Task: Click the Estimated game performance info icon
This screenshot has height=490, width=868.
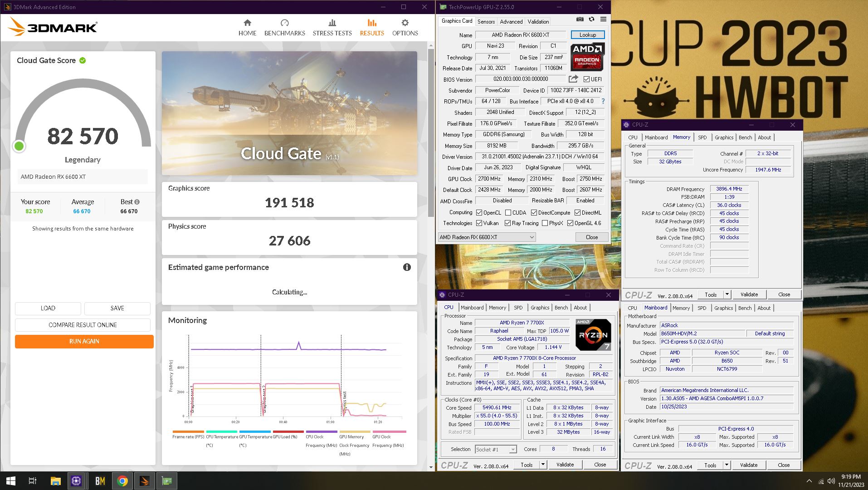Action: pyautogui.click(x=407, y=267)
